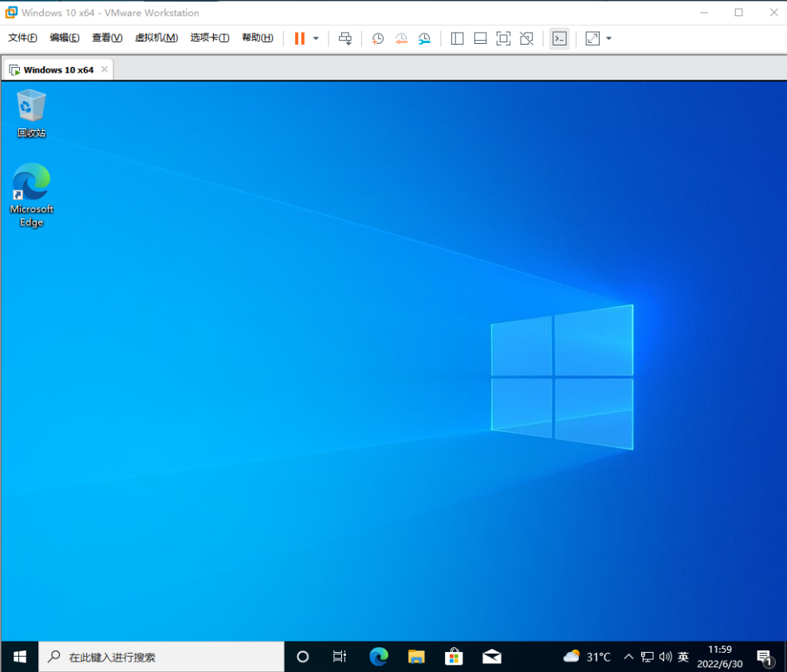Close the Windows 10 x64 tab
This screenshot has height=672, width=787.
[104, 69]
